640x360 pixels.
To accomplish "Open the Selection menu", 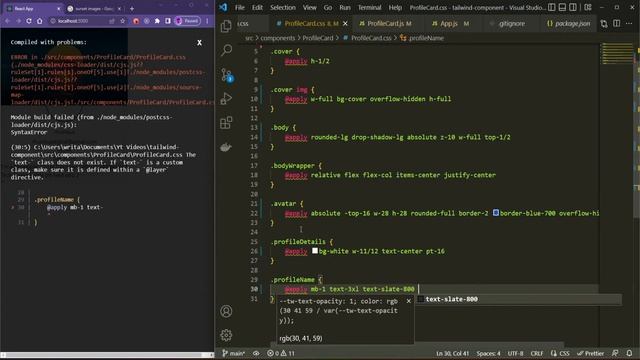I will [x=282, y=7].
